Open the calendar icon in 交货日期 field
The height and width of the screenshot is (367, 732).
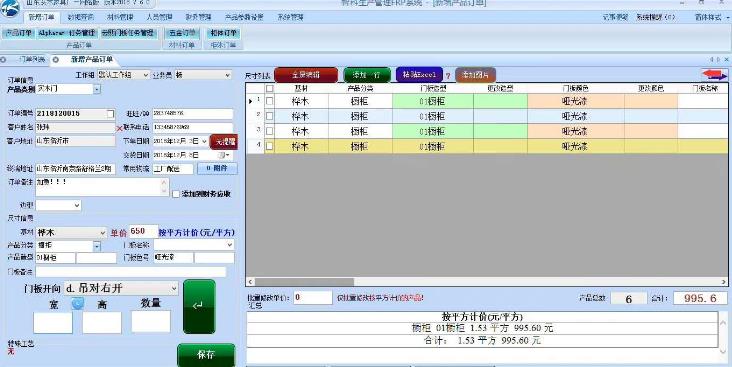tap(224, 155)
